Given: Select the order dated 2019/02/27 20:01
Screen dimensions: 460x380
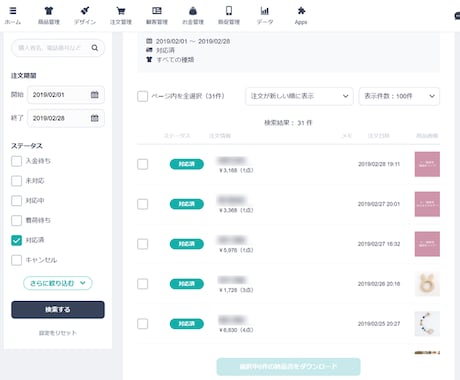Looking at the screenshot, I should click(143, 204).
